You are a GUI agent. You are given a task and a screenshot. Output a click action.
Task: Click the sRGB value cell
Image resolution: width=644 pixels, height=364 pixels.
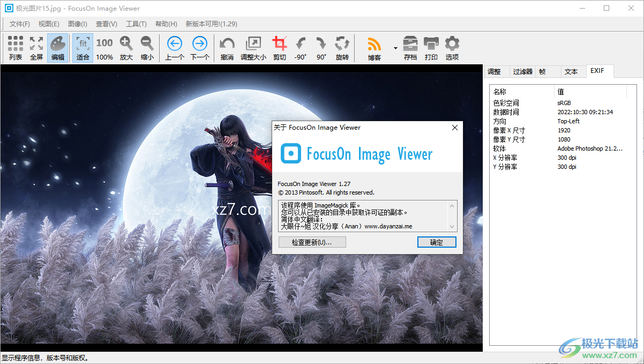564,103
